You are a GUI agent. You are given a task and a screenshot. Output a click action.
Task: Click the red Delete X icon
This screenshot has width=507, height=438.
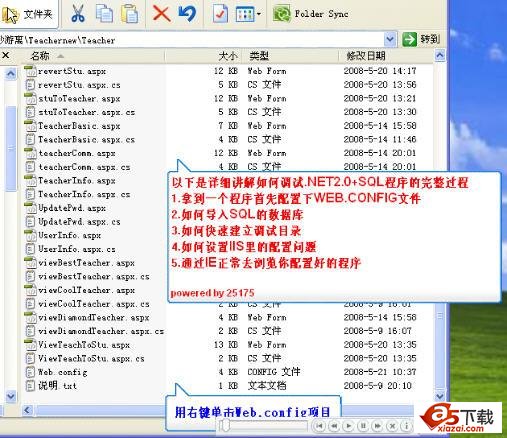(161, 14)
